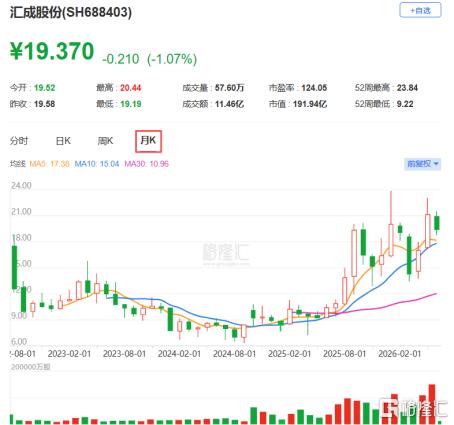Click the MA5: 17.38 indicator label

49,164
